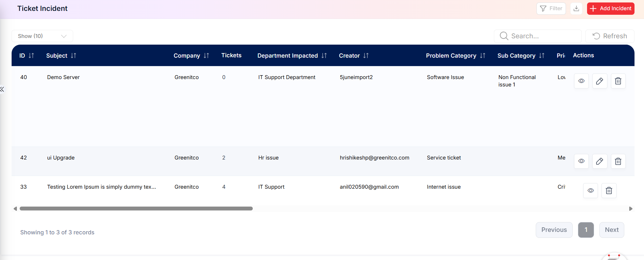The width and height of the screenshot is (644, 260).
Task: Add a new incident
Action: 611,8
